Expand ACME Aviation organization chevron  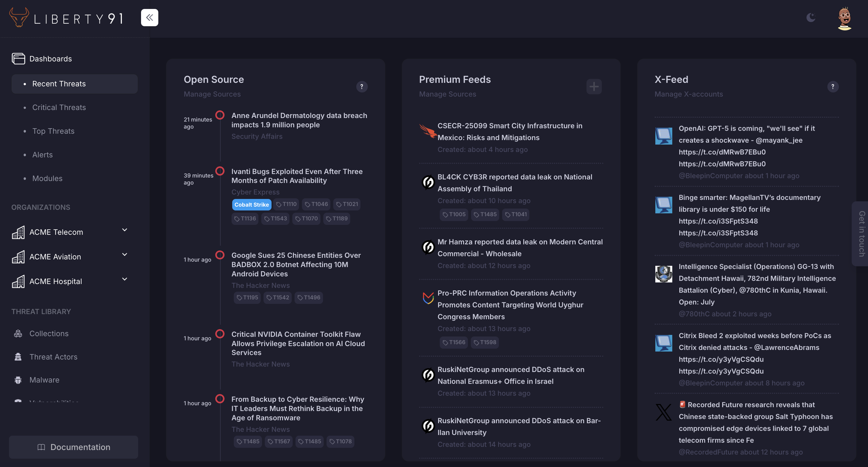pyautogui.click(x=125, y=255)
